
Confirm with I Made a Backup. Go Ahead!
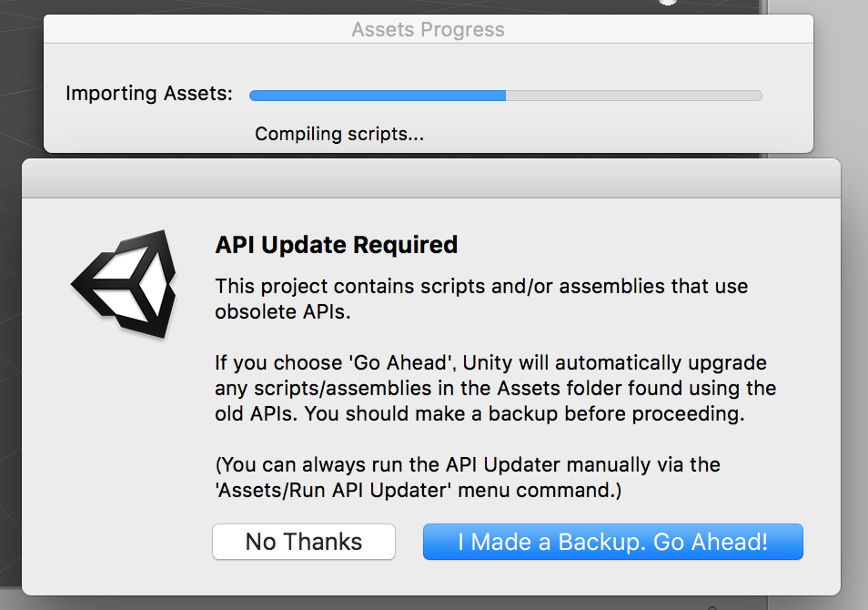point(613,542)
